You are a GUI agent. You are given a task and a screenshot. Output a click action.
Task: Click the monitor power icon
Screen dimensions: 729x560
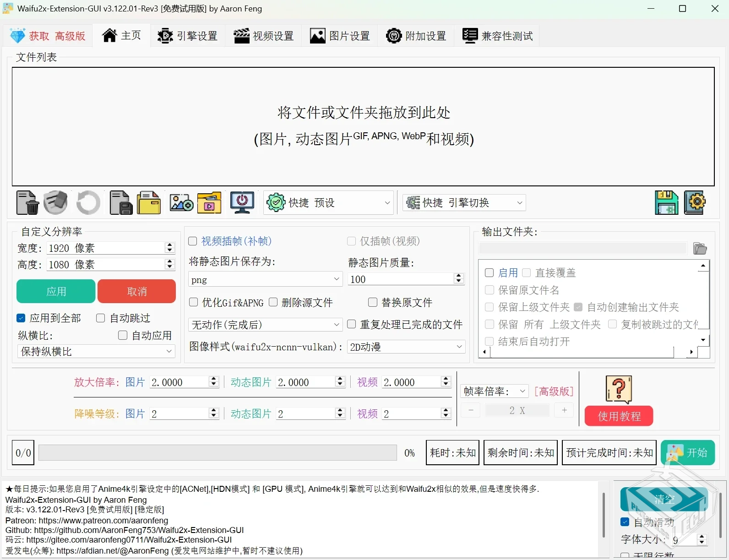[242, 203]
